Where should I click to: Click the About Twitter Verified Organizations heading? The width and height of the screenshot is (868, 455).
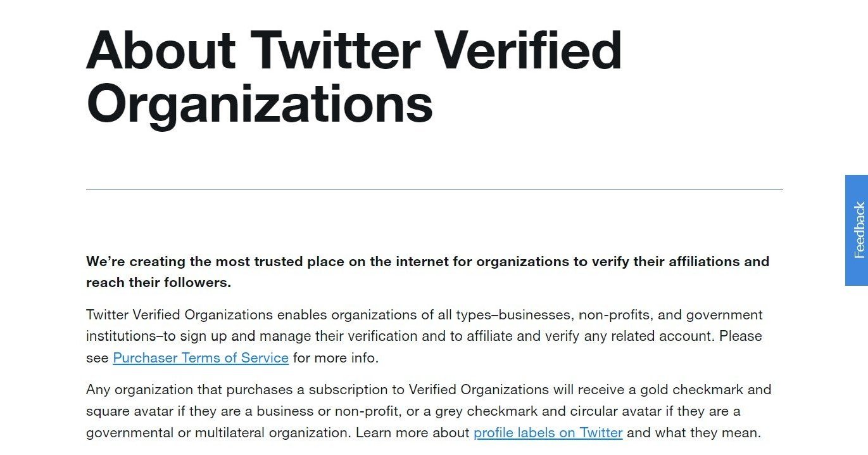click(354, 77)
